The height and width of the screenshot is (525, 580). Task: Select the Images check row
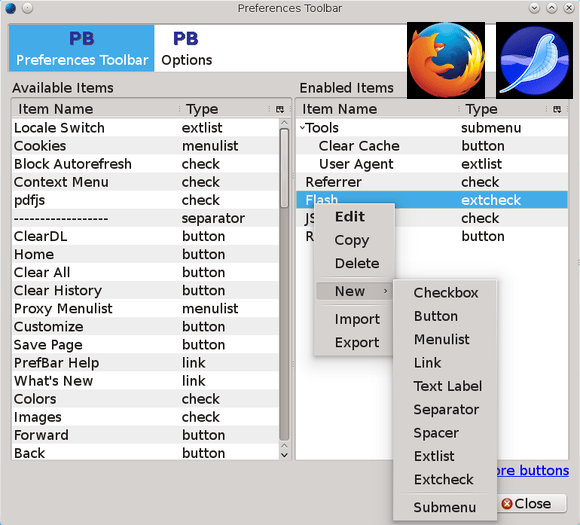(x=145, y=417)
